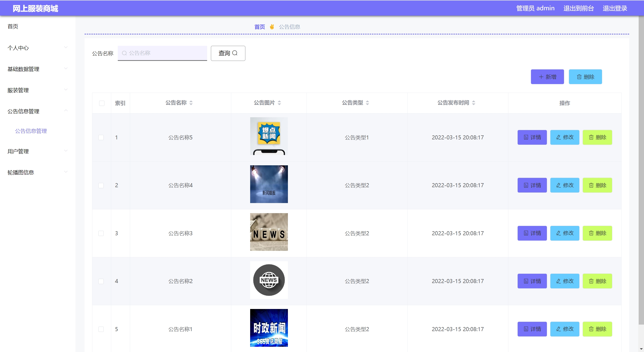Click the plus icon on 新增 button
Screen dimensions: 644x352
tap(541, 77)
